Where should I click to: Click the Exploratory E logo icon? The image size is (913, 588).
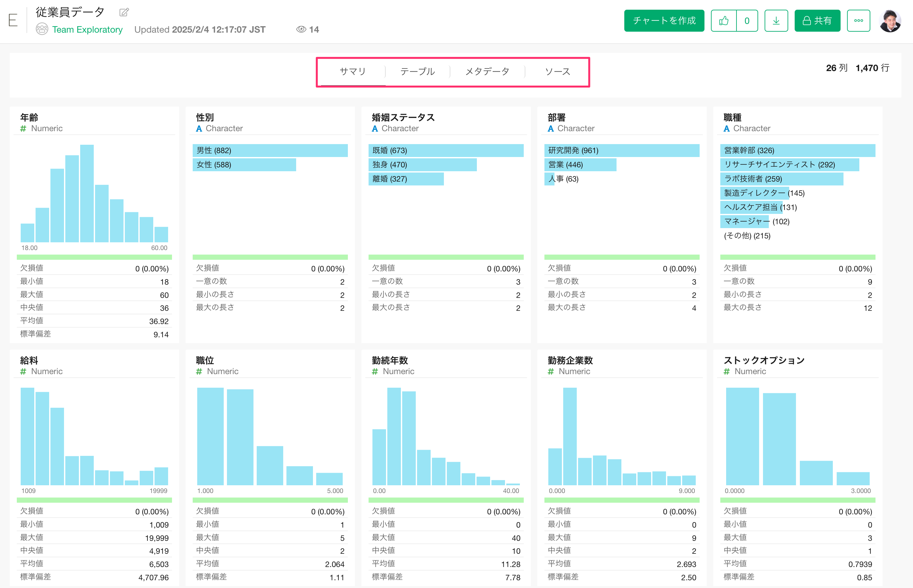pos(13,20)
